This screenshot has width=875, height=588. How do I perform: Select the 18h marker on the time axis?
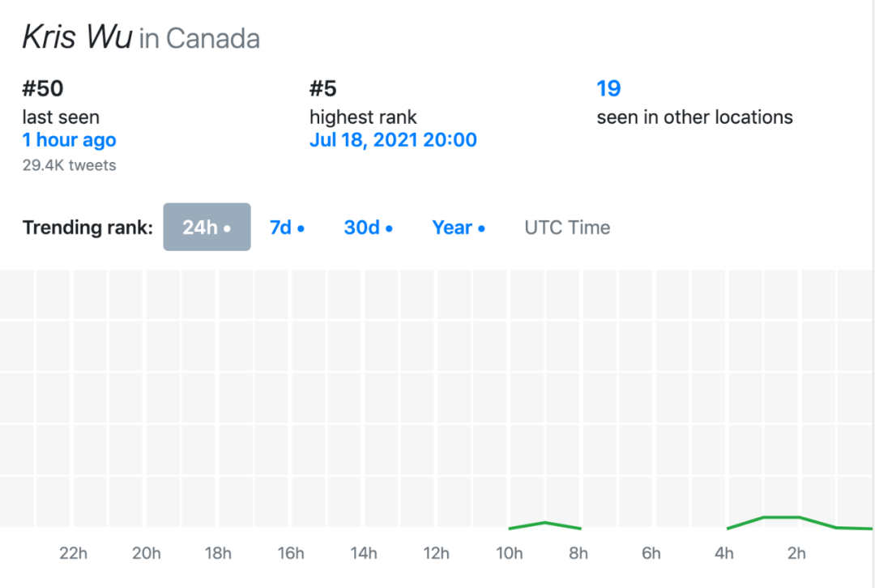click(x=218, y=553)
